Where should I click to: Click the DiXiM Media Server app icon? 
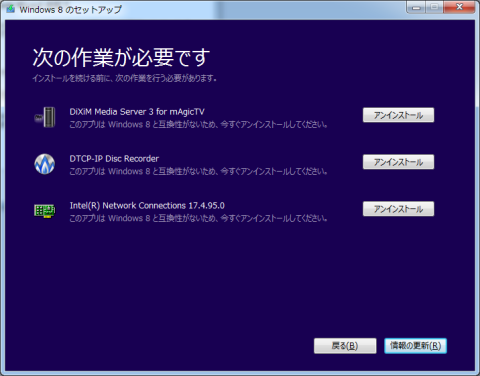pyautogui.click(x=45, y=117)
